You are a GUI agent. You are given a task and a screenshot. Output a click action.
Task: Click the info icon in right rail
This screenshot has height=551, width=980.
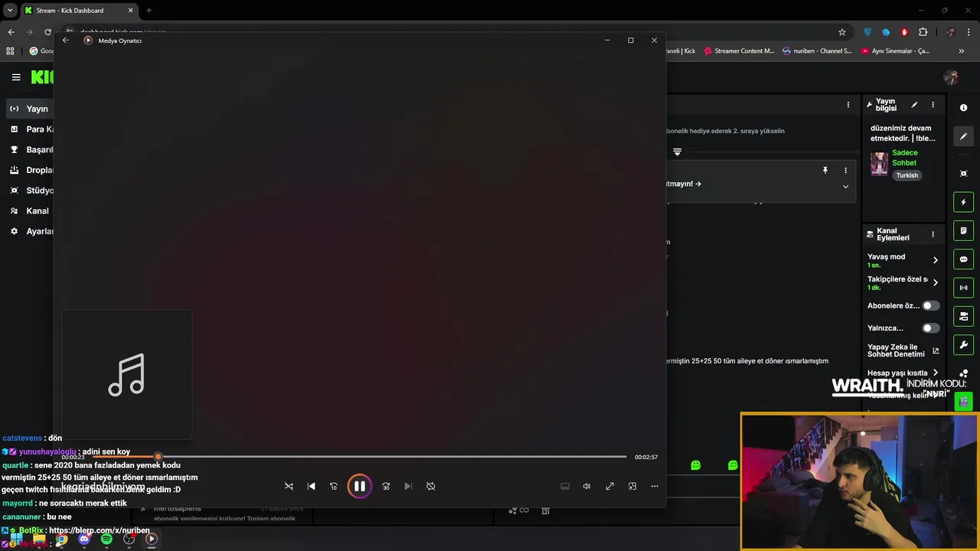pyautogui.click(x=963, y=108)
